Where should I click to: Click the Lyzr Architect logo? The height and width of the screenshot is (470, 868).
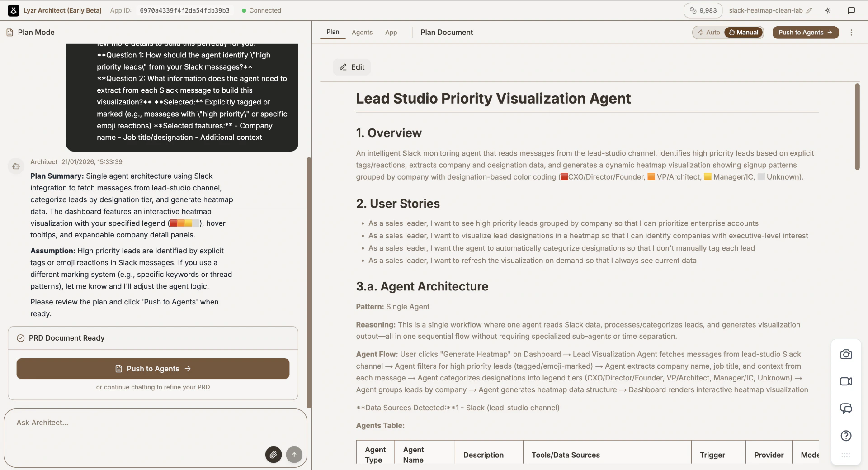pyautogui.click(x=14, y=10)
